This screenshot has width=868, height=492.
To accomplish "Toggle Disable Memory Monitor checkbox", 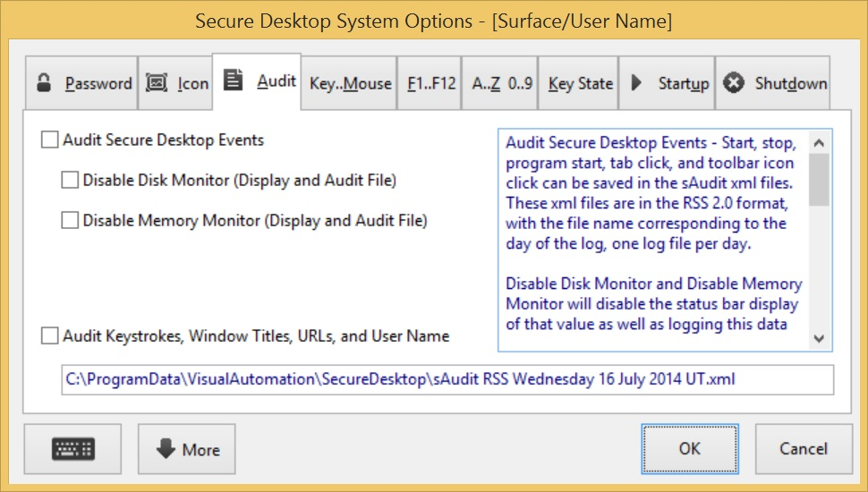I will click(70, 220).
